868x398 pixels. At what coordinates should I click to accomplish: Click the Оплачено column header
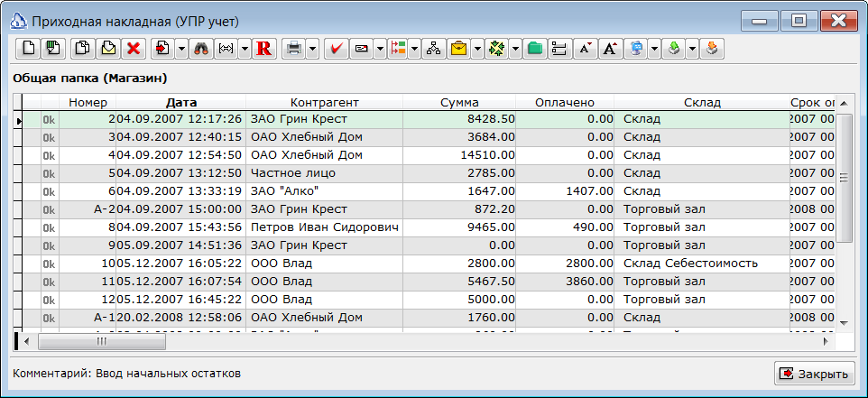565,102
